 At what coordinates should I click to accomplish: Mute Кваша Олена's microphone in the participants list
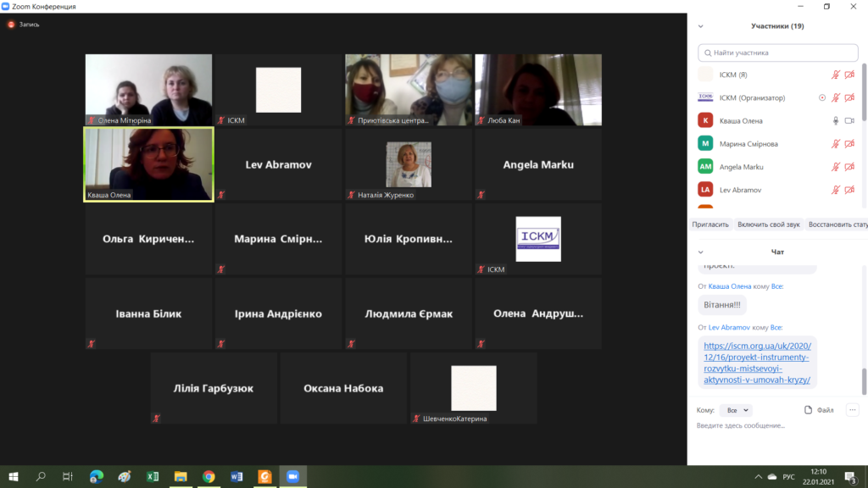pyautogui.click(x=836, y=120)
